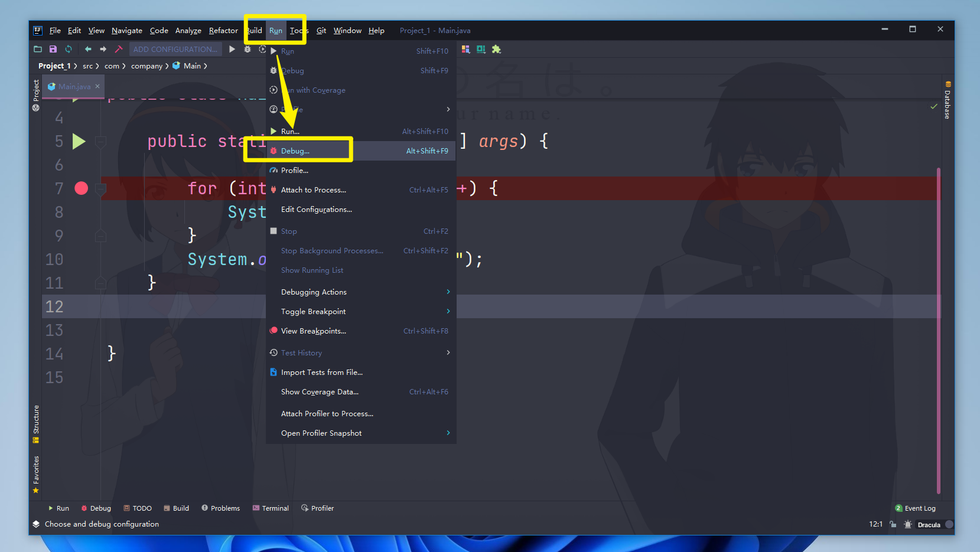Click the toolbar Debug bug icon
Image resolution: width=980 pixels, height=552 pixels.
tap(248, 49)
